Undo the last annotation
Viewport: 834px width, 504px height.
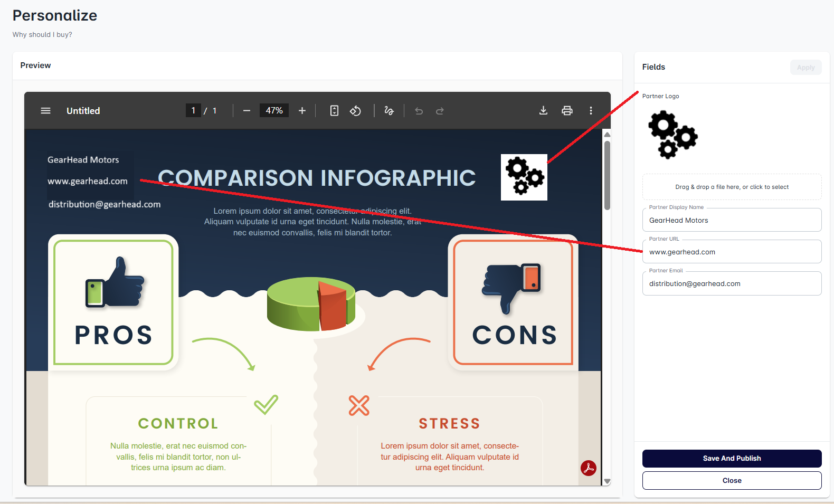tap(419, 111)
